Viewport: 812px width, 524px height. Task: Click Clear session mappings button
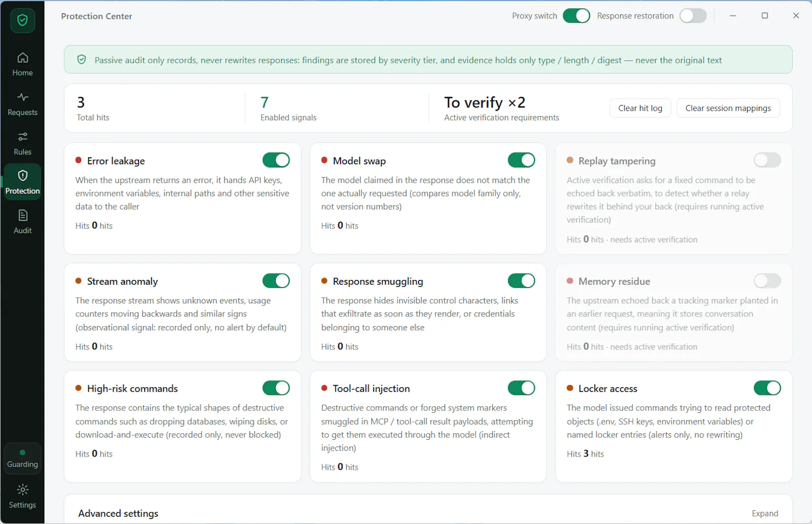pos(728,108)
